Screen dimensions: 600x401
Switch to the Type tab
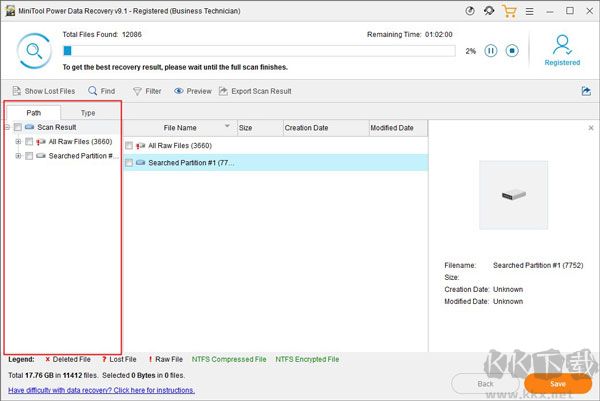(x=88, y=113)
